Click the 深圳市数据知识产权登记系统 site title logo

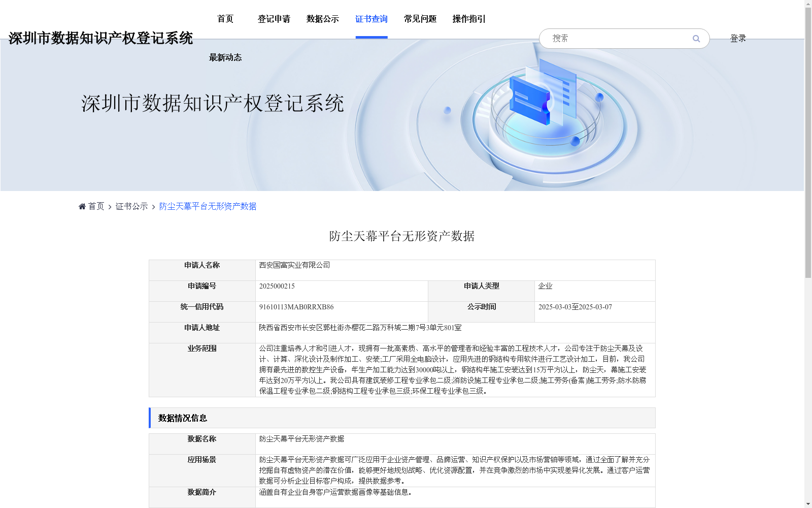[x=100, y=38]
